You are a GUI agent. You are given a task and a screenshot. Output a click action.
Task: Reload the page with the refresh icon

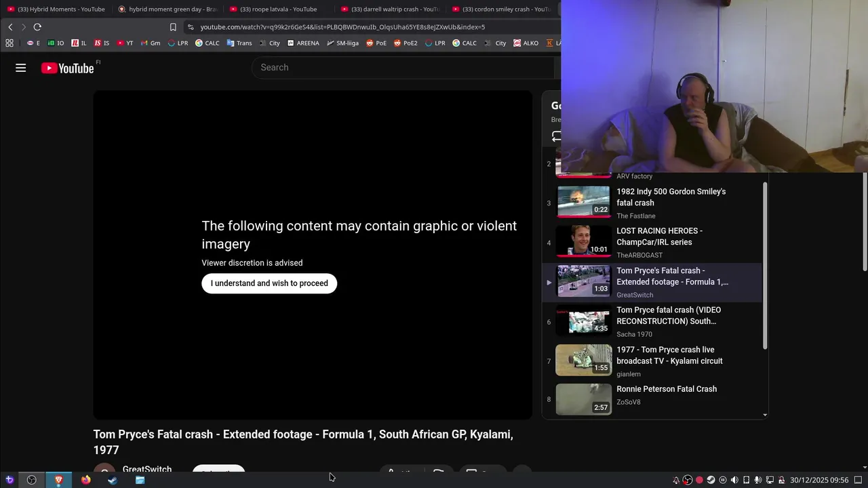coord(37,27)
